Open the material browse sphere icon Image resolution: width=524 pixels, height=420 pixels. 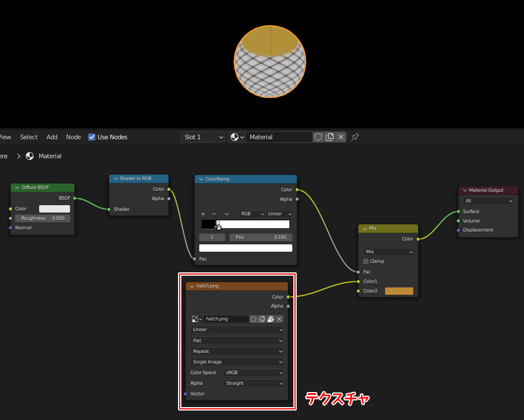coord(236,137)
